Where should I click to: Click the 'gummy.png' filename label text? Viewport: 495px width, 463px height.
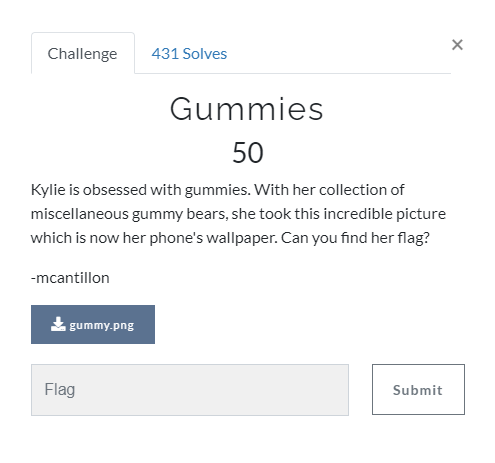(102, 325)
